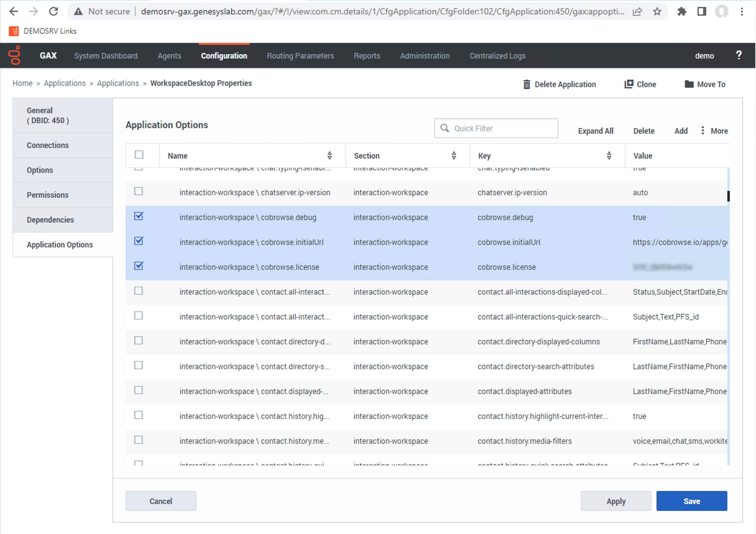756x534 pixels.
Task: Click the Apply button
Action: [616, 501]
